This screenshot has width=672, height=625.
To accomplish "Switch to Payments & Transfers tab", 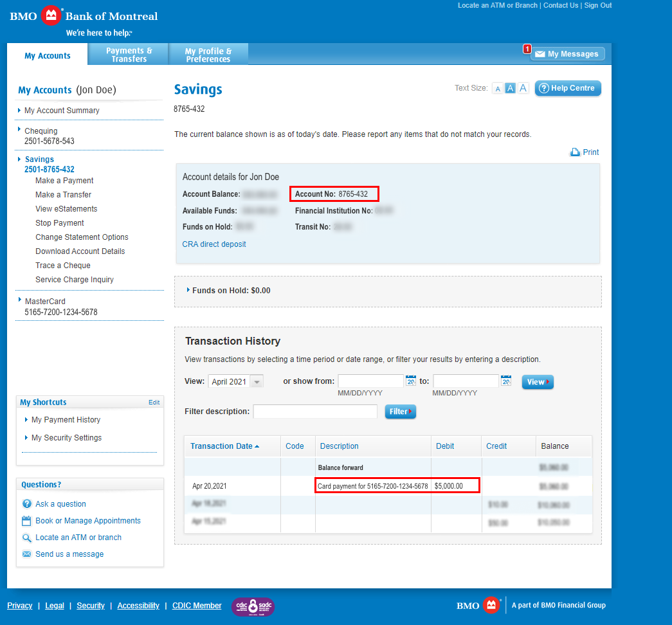I will point(129,55).
